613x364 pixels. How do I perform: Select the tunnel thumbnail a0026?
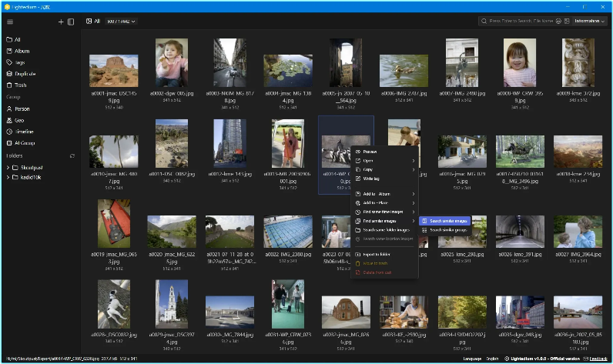[520, 232]
